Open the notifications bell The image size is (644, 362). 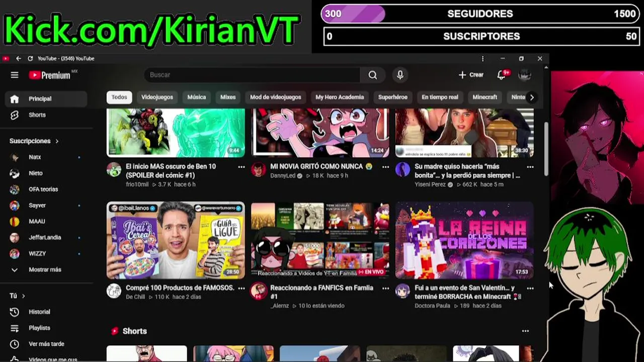click(x=502, y=75)
